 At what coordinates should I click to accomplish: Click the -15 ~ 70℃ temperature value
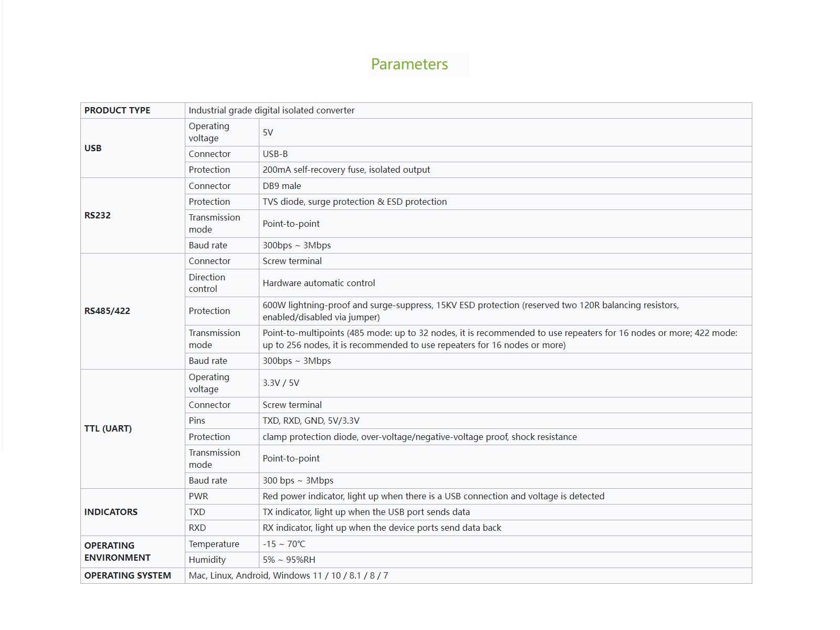[x=284, y=544]
